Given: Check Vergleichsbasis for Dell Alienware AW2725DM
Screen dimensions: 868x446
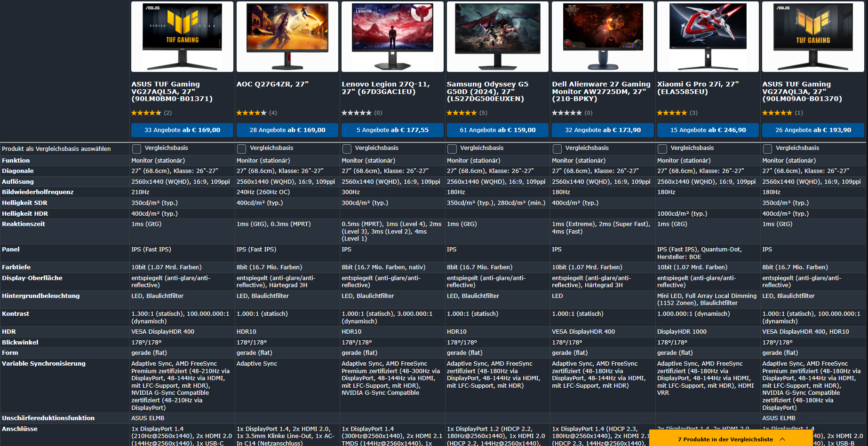Looking at the screenshot, I should 557,149.
